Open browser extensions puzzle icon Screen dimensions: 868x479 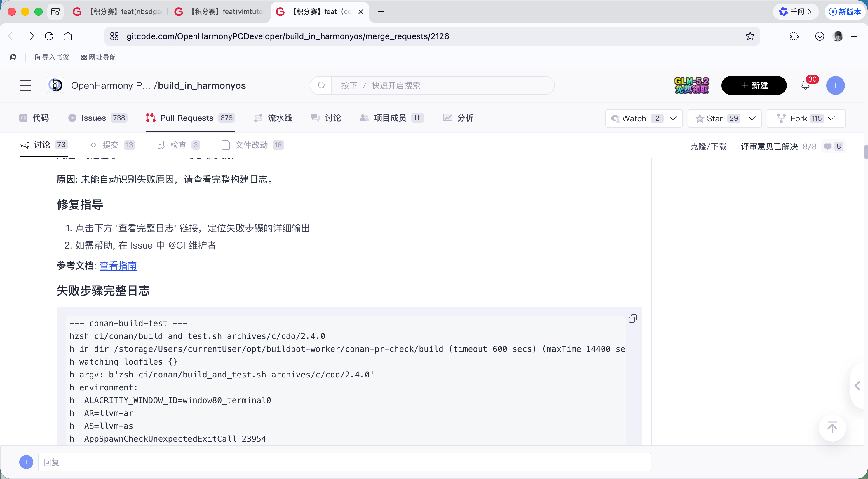tap(794, 36)
